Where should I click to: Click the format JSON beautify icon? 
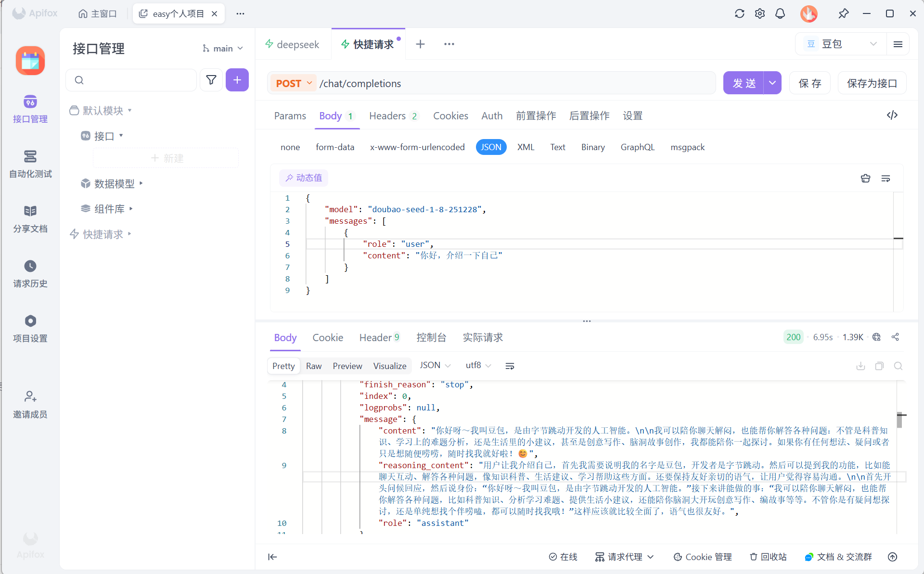tap(865, 179)
